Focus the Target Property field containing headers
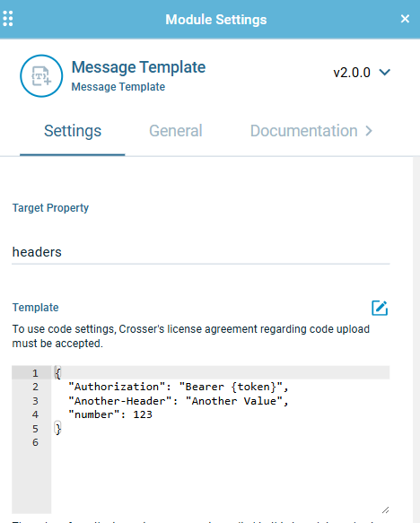420x523 pixels. [x=201, y=252]
